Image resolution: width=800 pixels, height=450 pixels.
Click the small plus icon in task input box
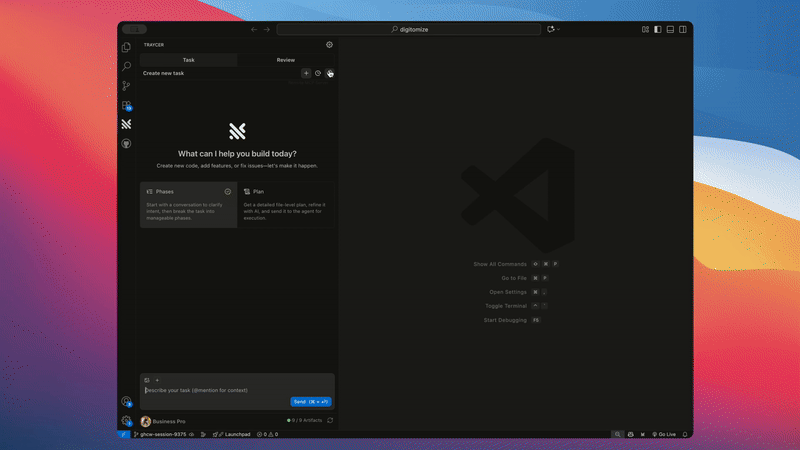157,380
